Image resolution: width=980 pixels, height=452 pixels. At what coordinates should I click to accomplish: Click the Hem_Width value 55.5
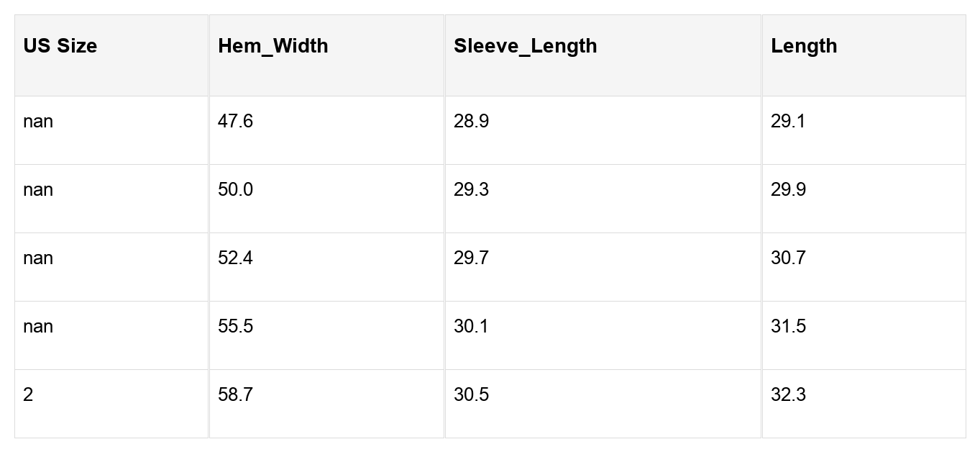[x=236, y=327]
